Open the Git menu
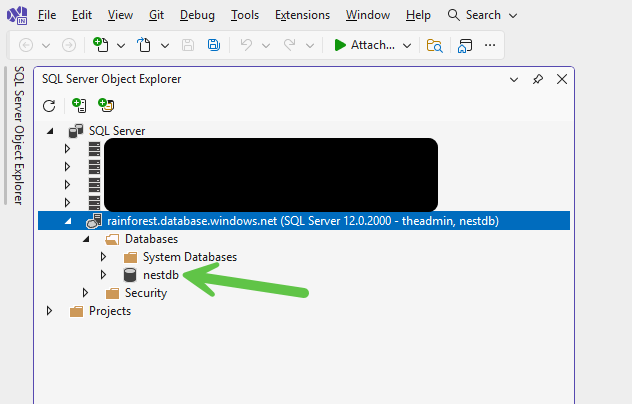Viewport: 632px width, 404px height. click(x=156, y=15)
